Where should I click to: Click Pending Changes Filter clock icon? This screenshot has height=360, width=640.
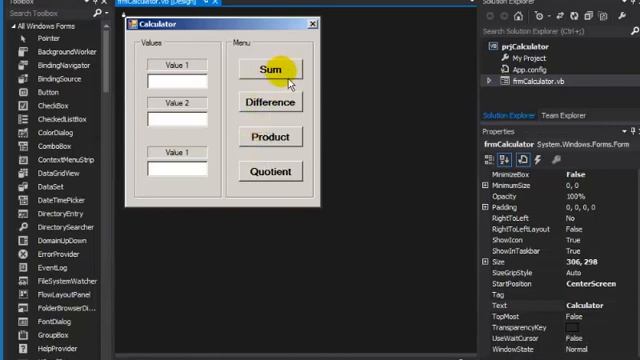(x=539, y=16)
